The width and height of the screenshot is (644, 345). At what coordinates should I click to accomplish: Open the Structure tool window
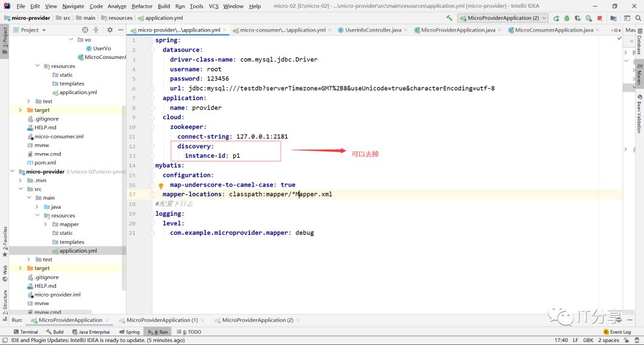5,305
